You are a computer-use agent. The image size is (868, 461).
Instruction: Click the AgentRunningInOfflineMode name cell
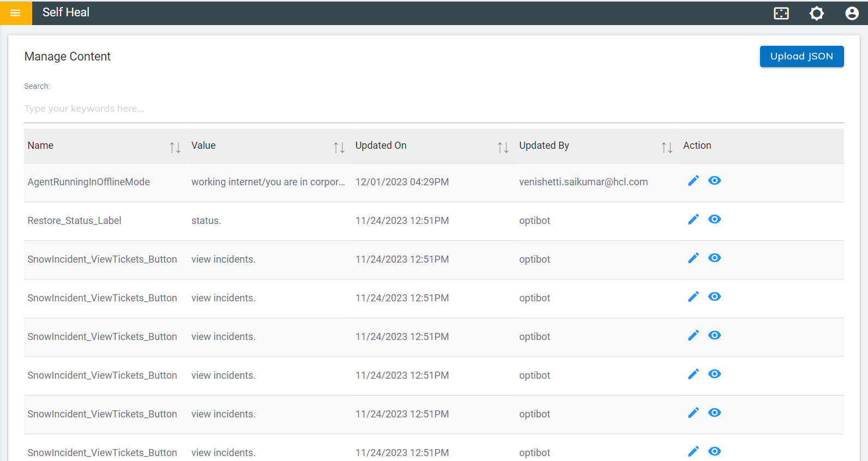(89, 182)
